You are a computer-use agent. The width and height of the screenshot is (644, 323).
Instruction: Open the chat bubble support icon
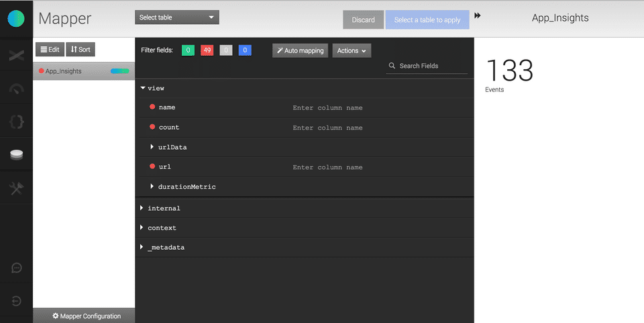pyautogui.click(x=16, y=268)
